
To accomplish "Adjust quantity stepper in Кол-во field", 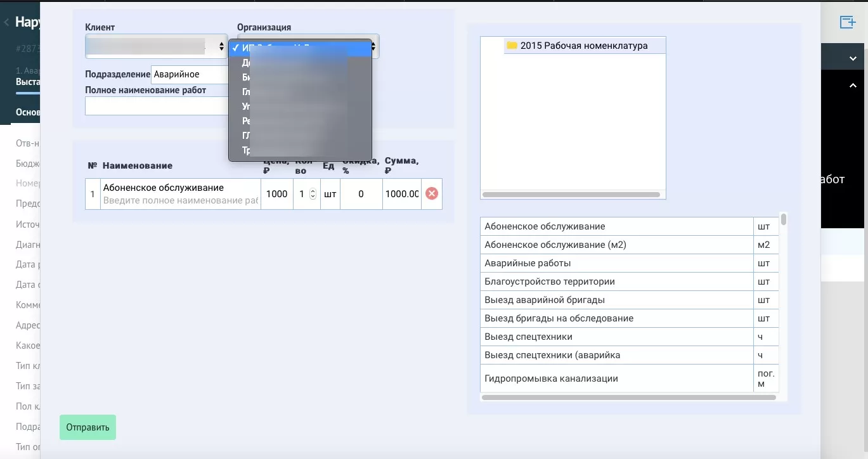I will coord(313,194).
